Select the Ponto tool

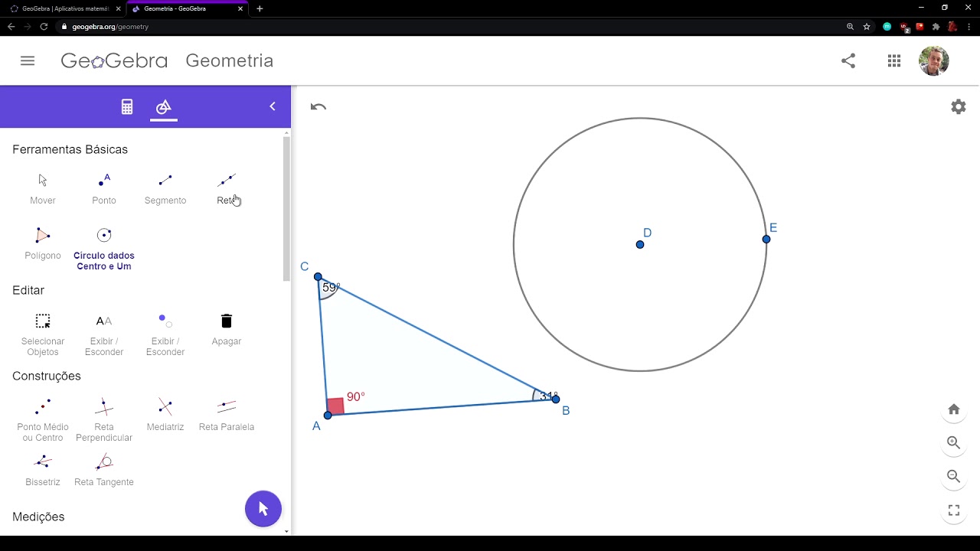pyautogui.click(x=104, y=188)
